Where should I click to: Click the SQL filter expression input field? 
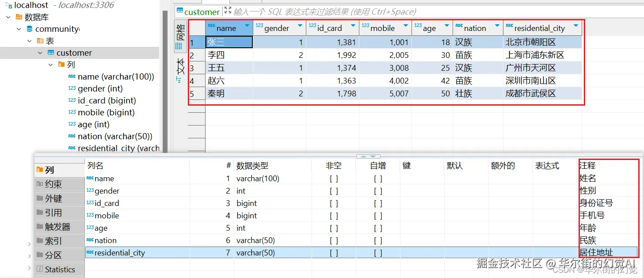click(x=438, y=11)
